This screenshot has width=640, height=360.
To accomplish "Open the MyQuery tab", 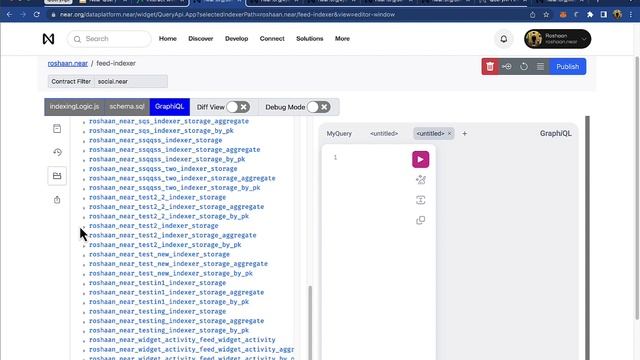I will 339,133.
